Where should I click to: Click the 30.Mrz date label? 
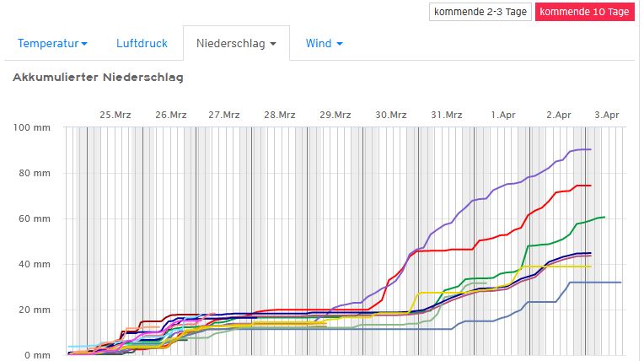[392, 115]
